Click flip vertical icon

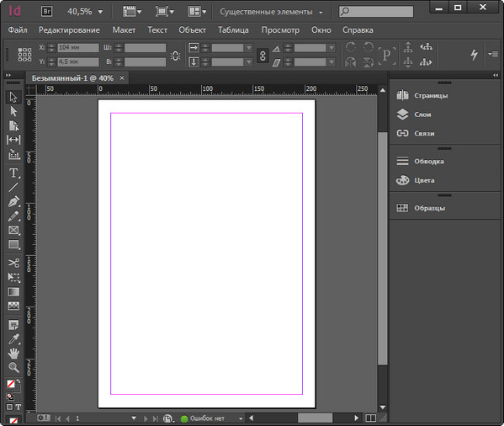coord(368,61)
